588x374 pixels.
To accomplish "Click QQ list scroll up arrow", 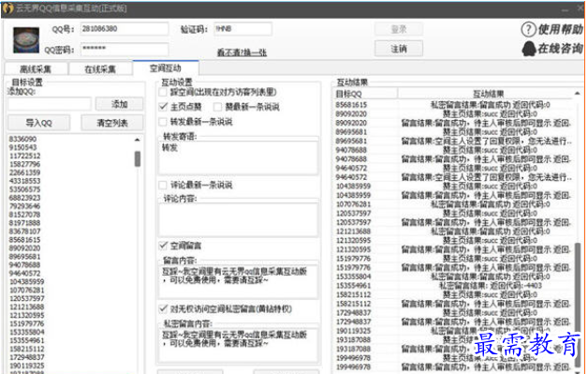I will [x=138, y=140].
